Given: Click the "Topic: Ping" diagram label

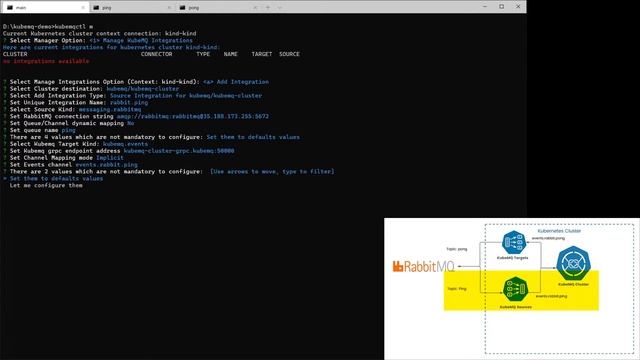Looking at the screenshot, I should pyautogui.click(x=457, y=289).
